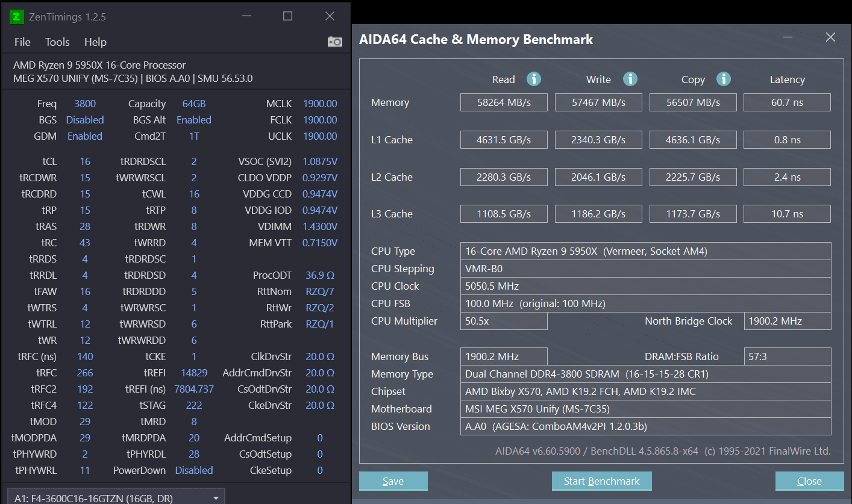Click CPU Type field 16-Core AMD Ryzen 9 5950X
This screenshot has width=852, height=504.
645,251
